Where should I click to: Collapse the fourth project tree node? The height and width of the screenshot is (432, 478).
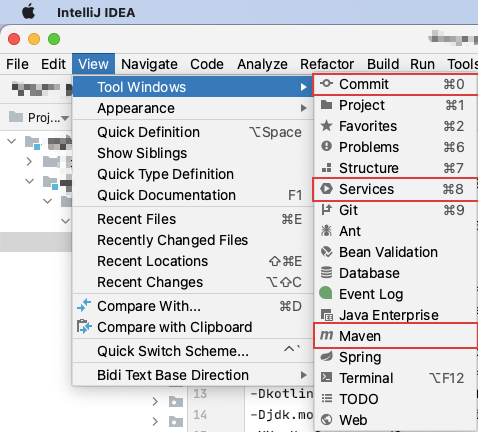(x=48, y=201)
